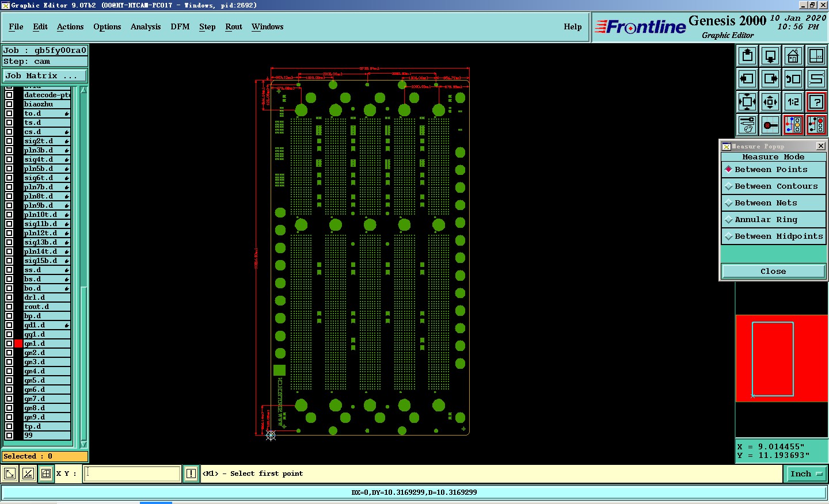Open the Windows menu
The image size is (829, 504).
coord(268,27)
